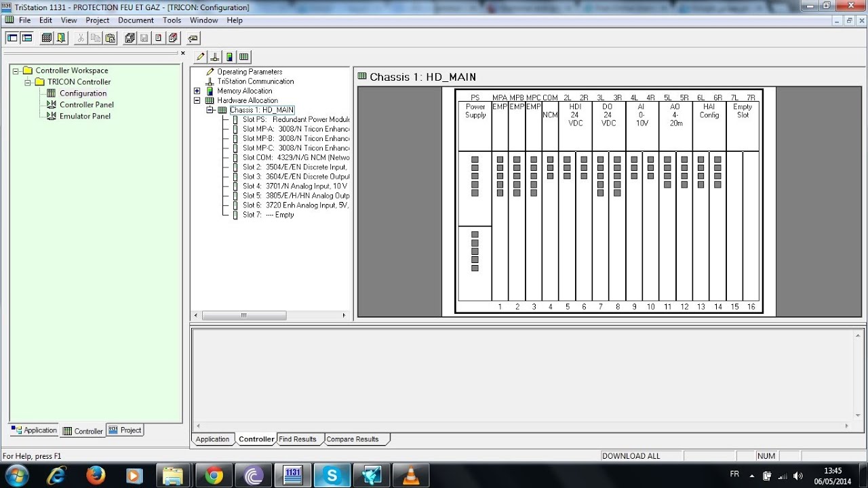Open the Help menu

(235, 20)
